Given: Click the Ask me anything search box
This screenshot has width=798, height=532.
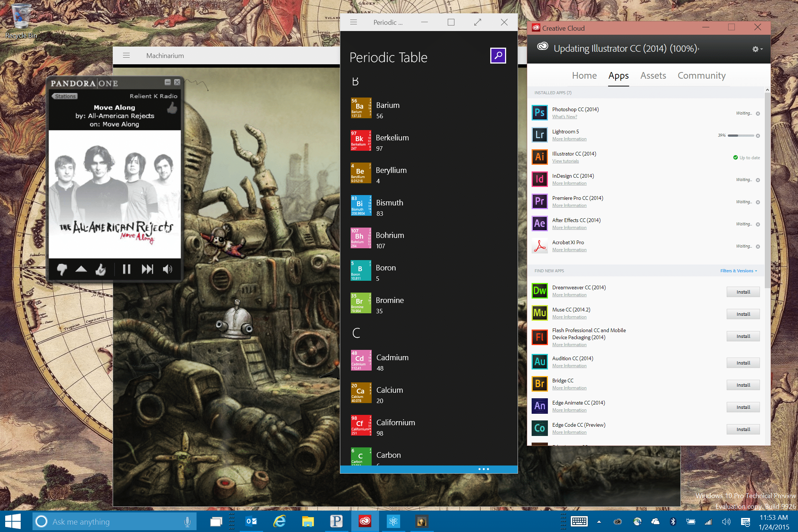Looking at the screenshot, I should click(115, 522).
